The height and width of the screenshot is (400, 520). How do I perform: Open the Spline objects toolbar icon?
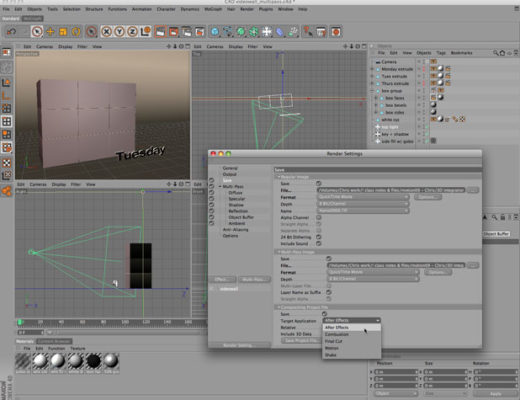tap(228, 32)
